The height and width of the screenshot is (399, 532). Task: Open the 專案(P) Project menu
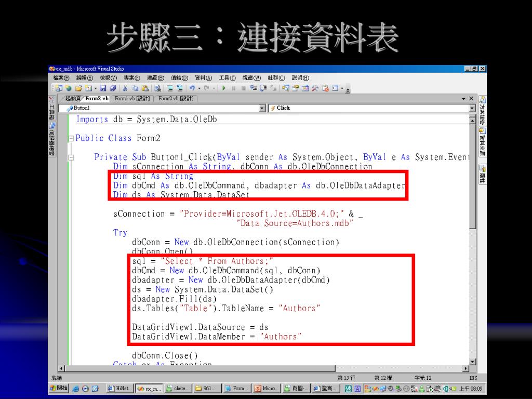[x=131, y=78]
